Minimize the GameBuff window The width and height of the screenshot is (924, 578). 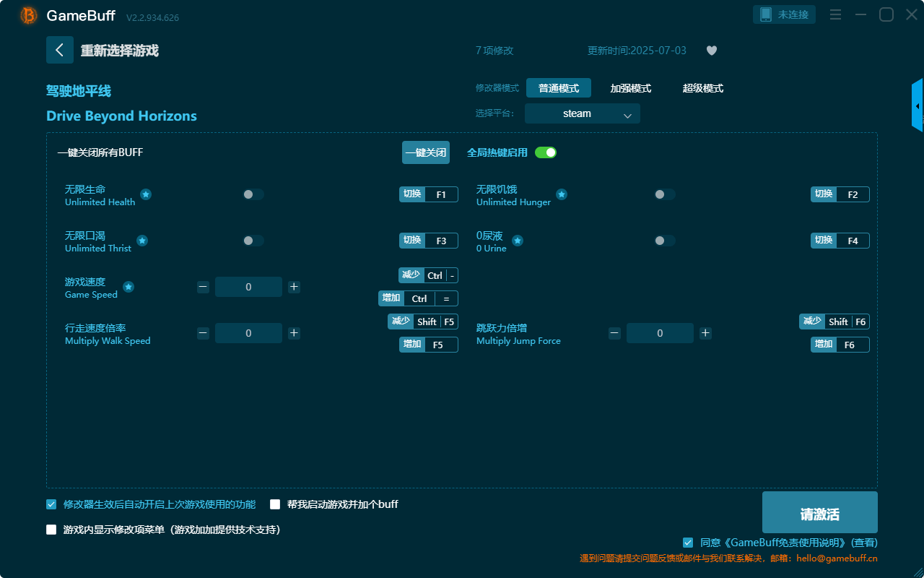click(860, 14)
